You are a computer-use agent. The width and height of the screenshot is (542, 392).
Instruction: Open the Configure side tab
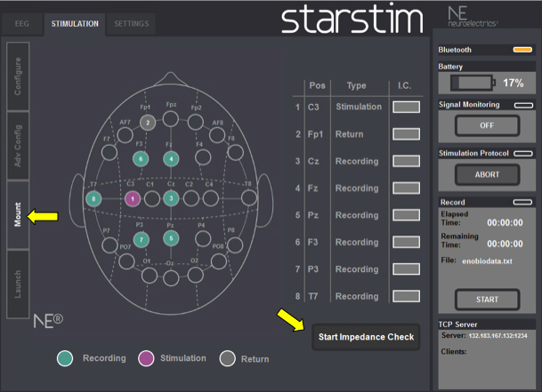(18, 75)
